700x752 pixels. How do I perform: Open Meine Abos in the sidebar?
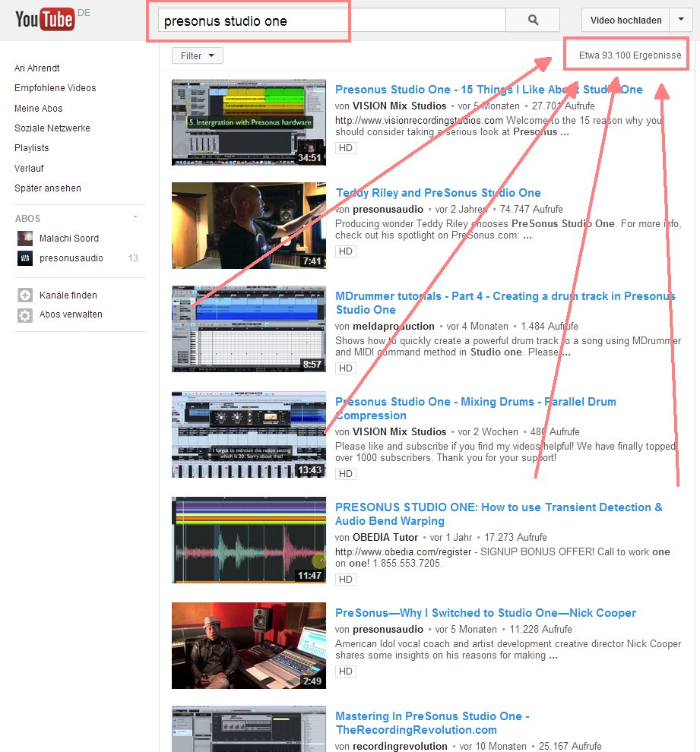click(39, 109)
